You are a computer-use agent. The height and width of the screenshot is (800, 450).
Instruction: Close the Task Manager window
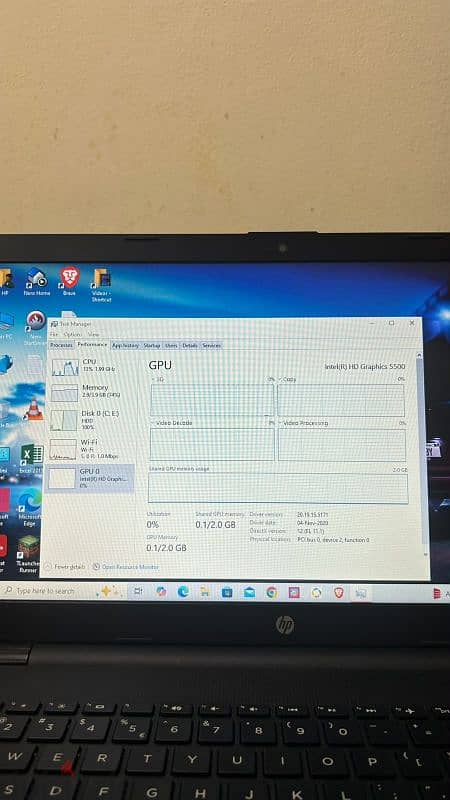[x=412, y=323]
